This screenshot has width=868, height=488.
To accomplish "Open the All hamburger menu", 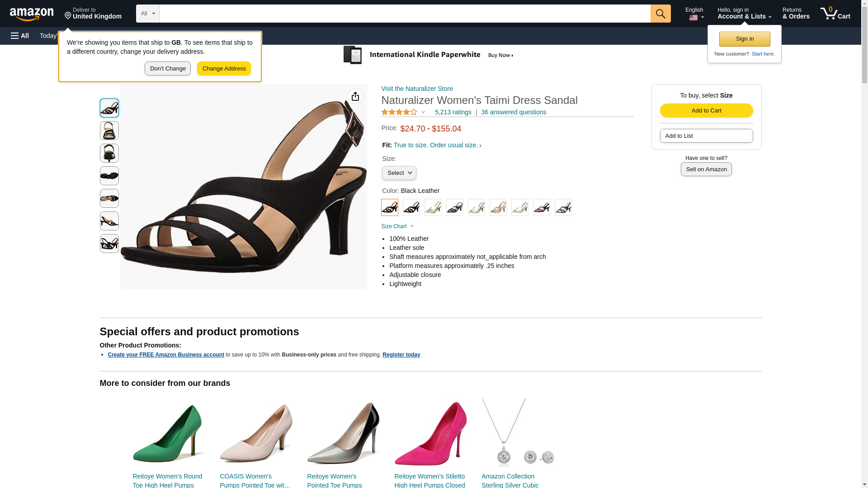I will [x=20, y=36].
